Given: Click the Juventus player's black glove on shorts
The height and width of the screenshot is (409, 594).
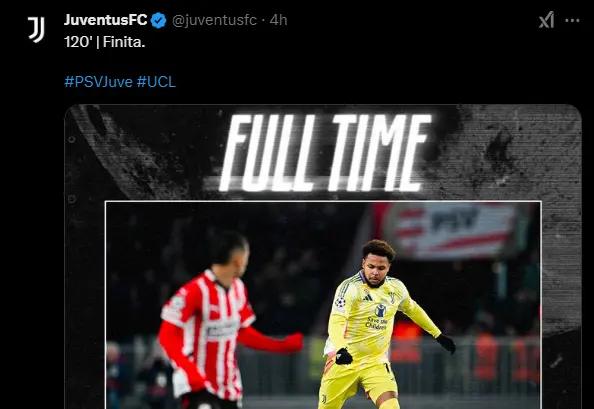Looking at the screenshot, I should coord(344,356).
